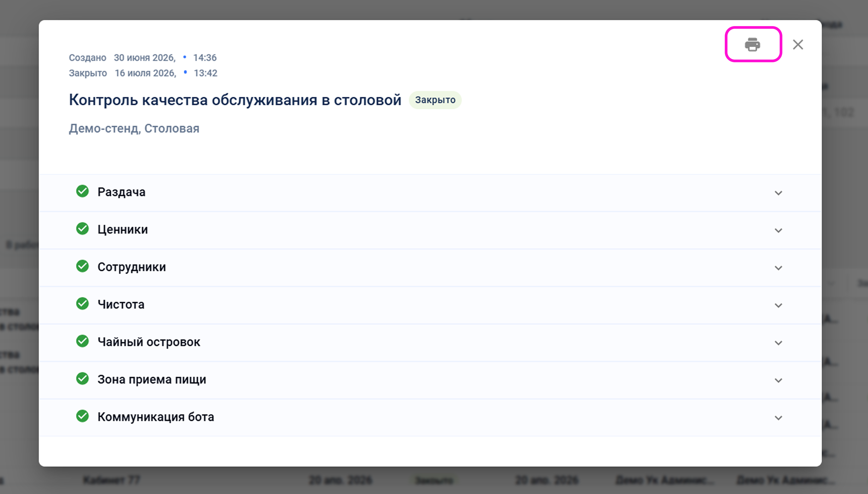Screen dimensions: 868x494
Task: Click green checkmark next to Сотрудники
Action: tap(82, 266)
